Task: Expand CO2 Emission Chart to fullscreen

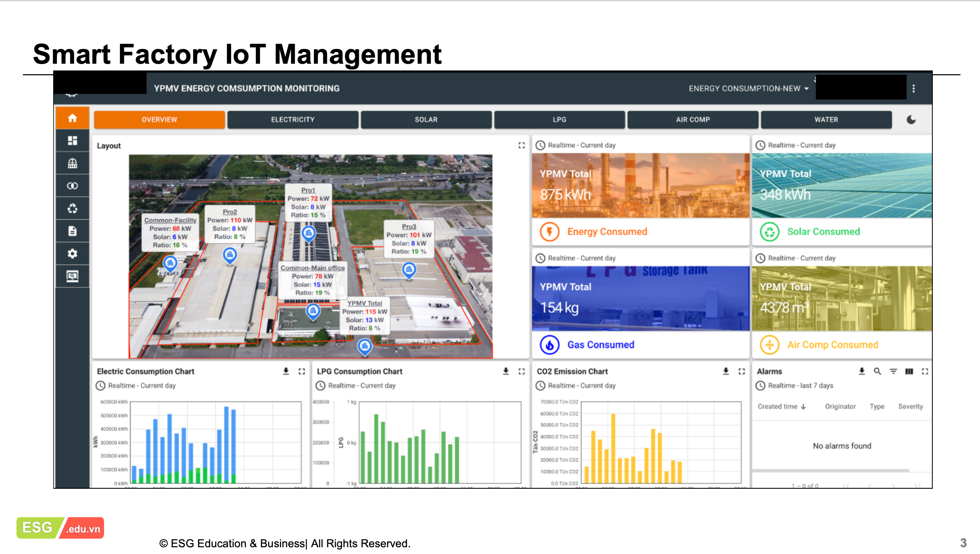Action: point(741,371)
